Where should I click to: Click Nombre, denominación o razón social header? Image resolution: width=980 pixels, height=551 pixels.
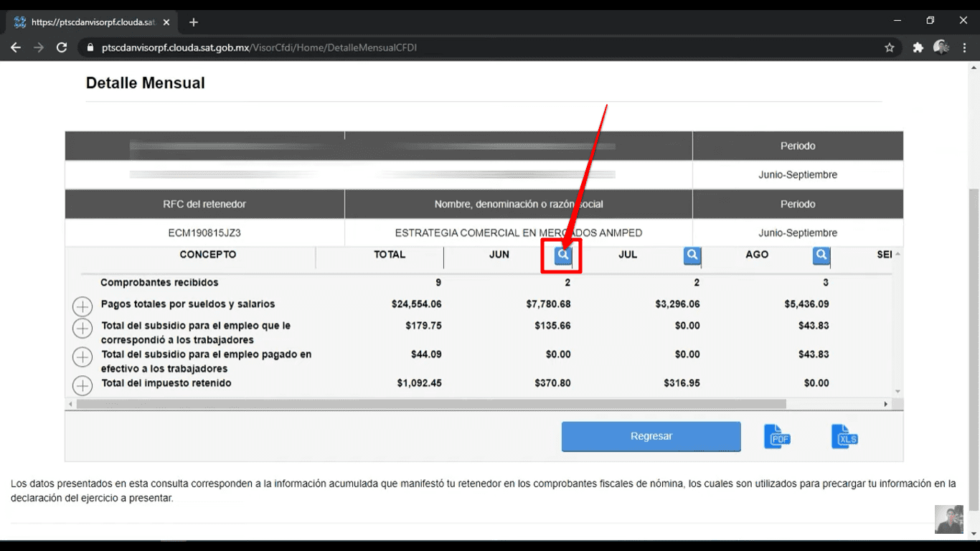click(x=519, y=204)
